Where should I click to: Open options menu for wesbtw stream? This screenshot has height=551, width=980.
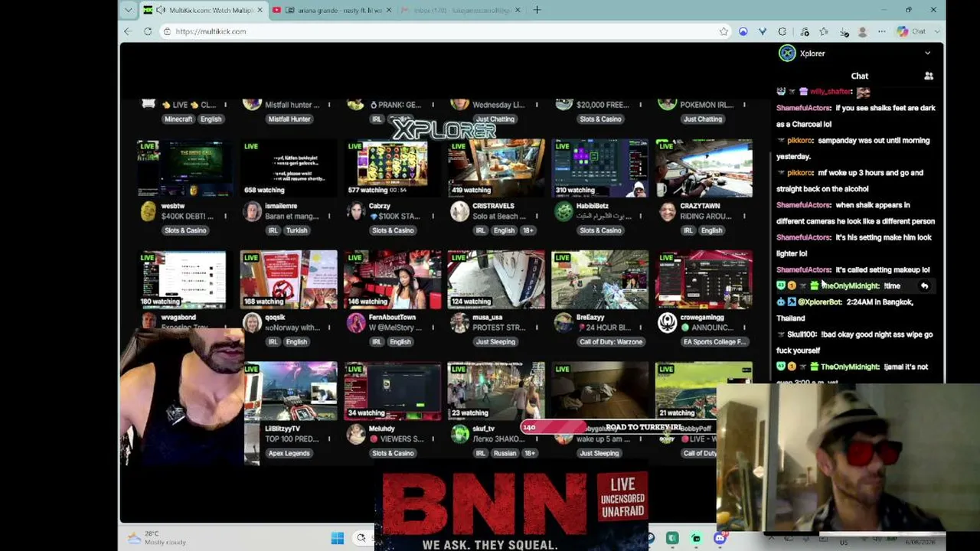tap(225, 216)
